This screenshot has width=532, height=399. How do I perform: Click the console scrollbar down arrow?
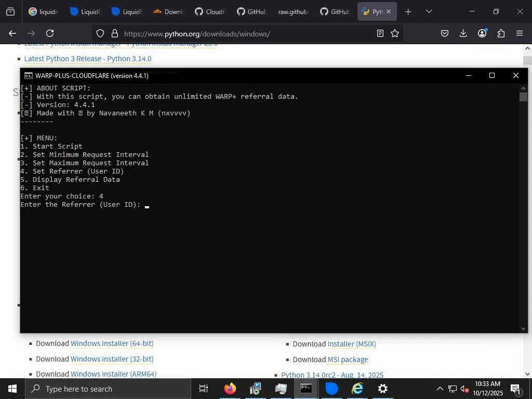pyautogui.click(x=523, y=328)
